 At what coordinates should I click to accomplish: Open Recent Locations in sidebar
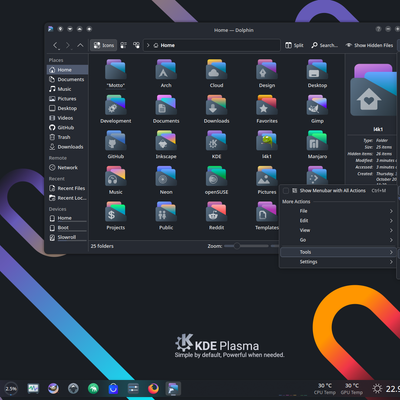67,198
